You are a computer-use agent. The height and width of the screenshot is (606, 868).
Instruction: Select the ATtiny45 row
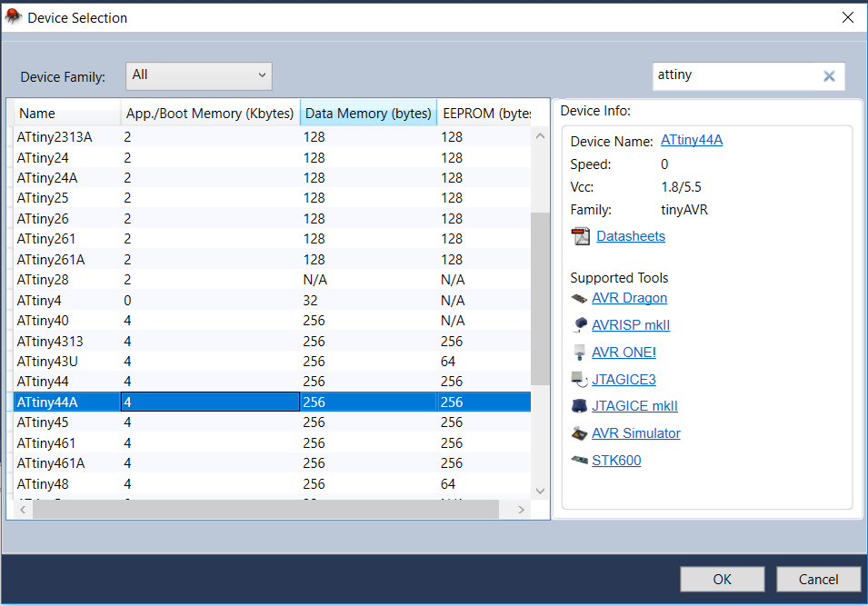[x=271, y=422]
